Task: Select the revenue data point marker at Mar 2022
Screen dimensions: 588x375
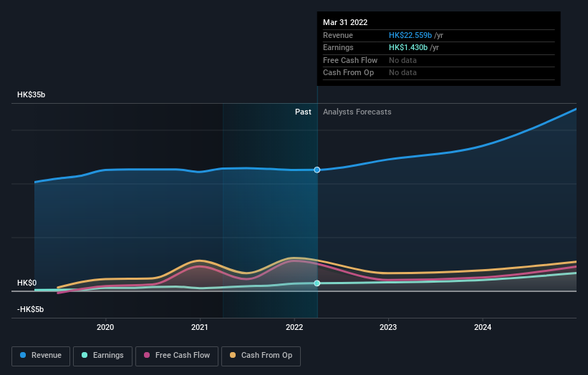Action: [x=317, y=170]
